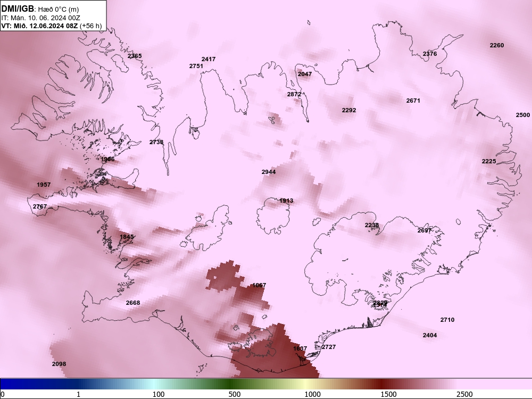Click the '2500' label on the color scale
The image size is (532, 399).
464,394
